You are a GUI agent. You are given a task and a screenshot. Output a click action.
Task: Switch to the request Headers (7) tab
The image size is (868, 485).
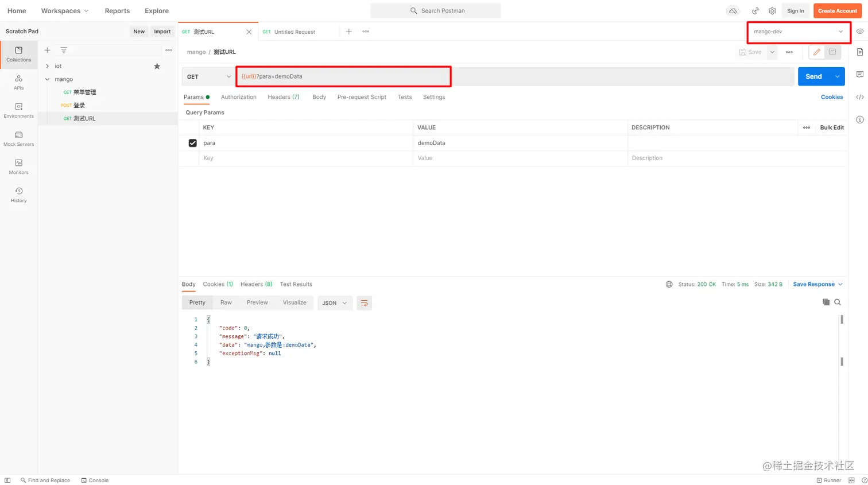pos(284,97)
